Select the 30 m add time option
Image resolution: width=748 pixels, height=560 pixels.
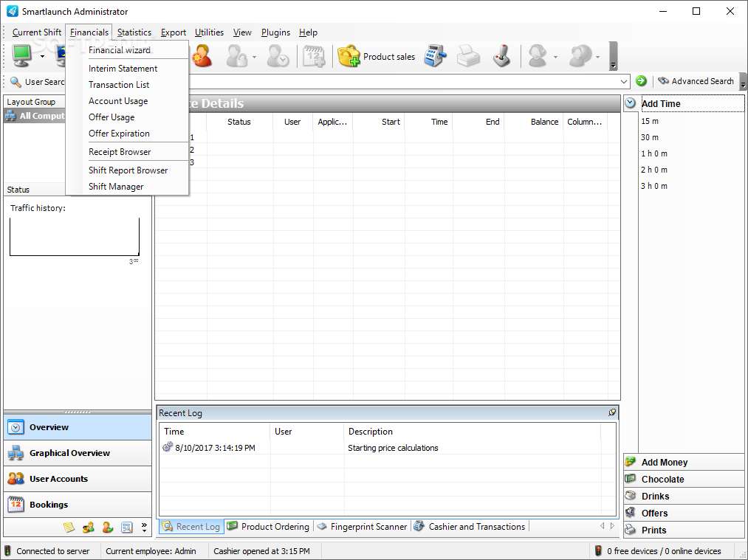click(x=650, y=137)
